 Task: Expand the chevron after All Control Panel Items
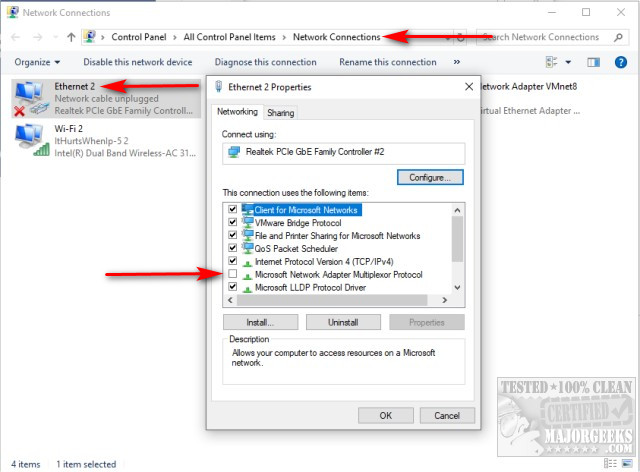[284, 38]
